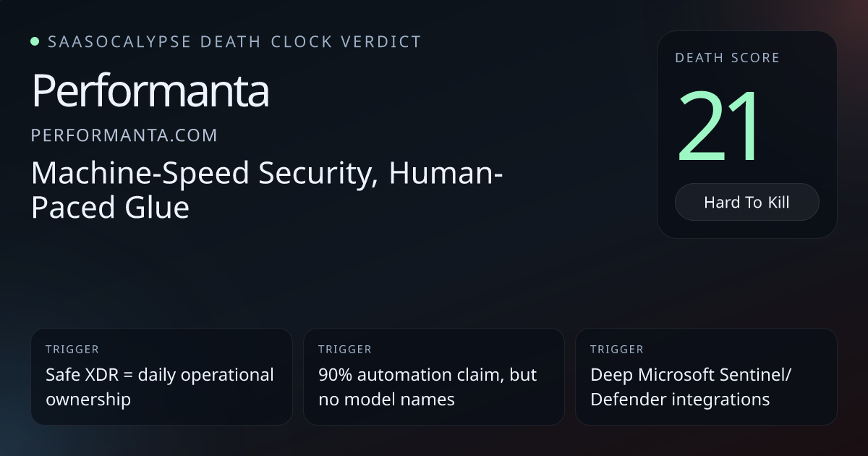Viewport: 868px width, 456px height.
Task: Click the Paced Glue tagline line
Action: point(110,208)
